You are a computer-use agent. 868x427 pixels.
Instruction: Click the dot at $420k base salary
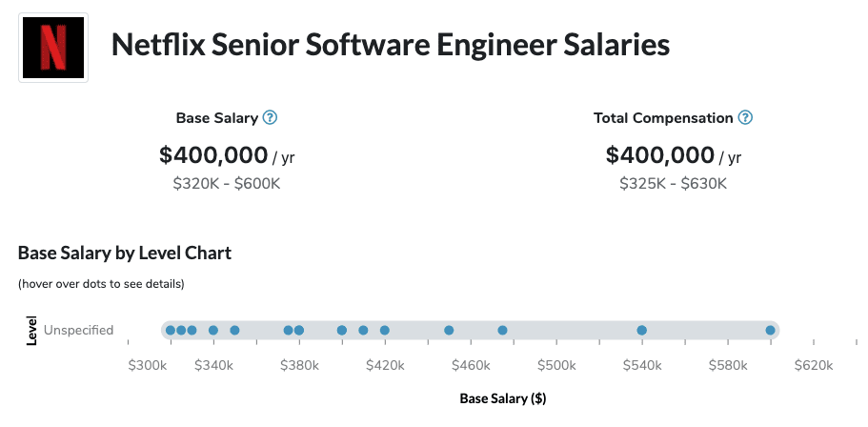[385, 331]
